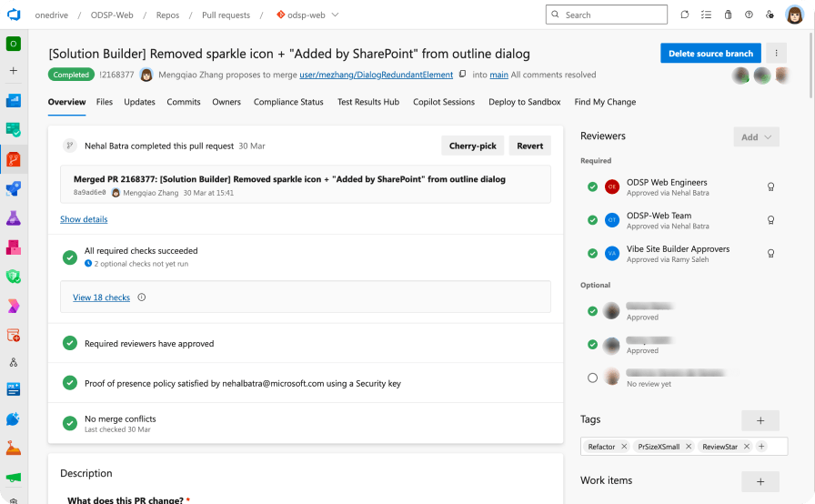This screenshot has width=815, height=504.
Task: Open the task checklist icon in header
Action: coord(706,15)
